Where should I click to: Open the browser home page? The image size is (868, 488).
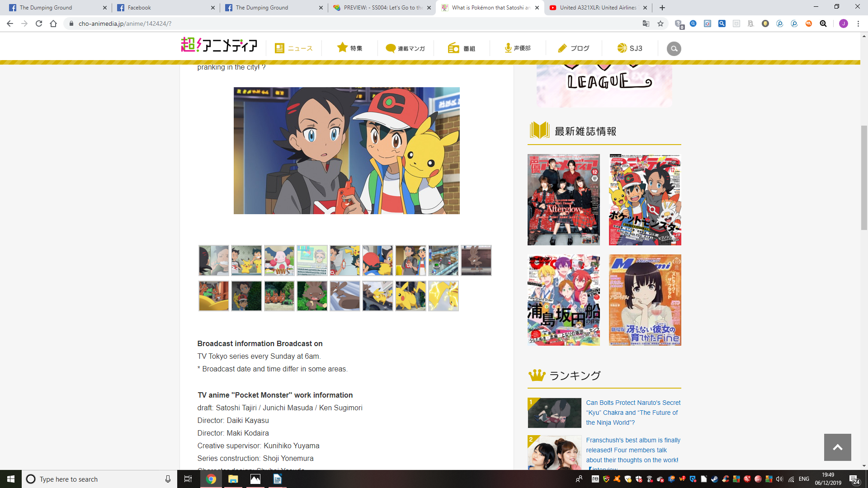click(53, 23)
